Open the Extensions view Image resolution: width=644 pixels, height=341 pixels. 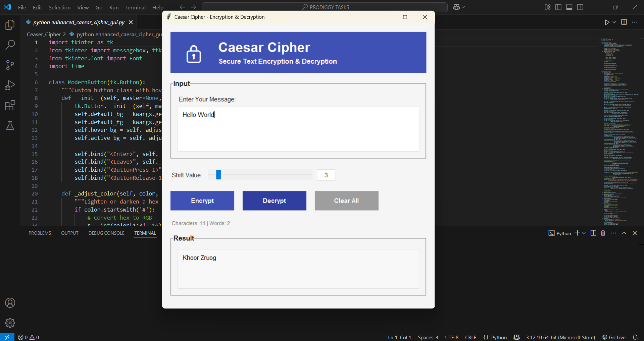pyautogui.click(x=10, y=105)
